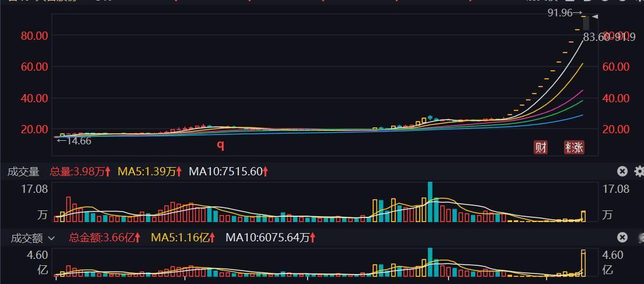Screen dimensions: 644x284
Task: Click 4.60 on right turnover axis
Action: 612,255
